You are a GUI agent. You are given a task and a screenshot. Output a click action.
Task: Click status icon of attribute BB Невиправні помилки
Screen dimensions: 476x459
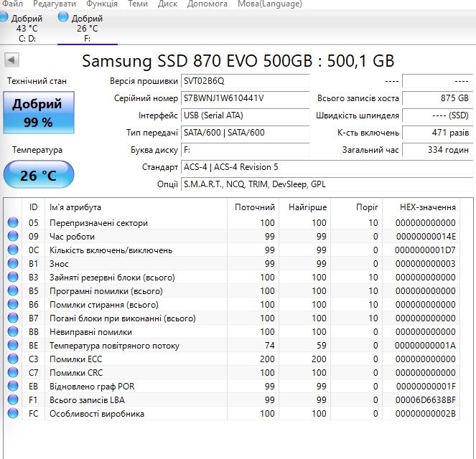13,331
